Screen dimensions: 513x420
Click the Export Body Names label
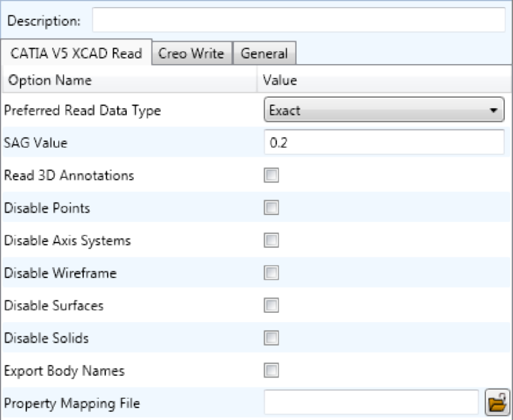pos(64,371)
